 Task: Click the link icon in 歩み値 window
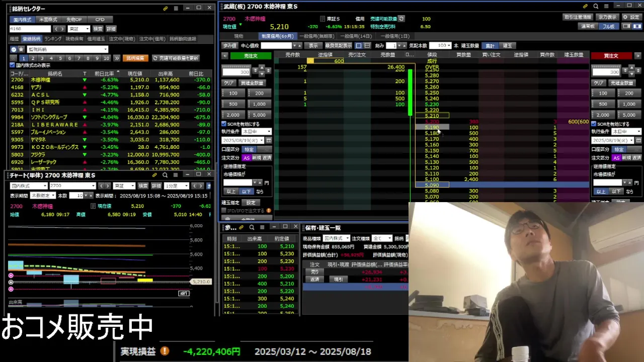coord(242,227)
